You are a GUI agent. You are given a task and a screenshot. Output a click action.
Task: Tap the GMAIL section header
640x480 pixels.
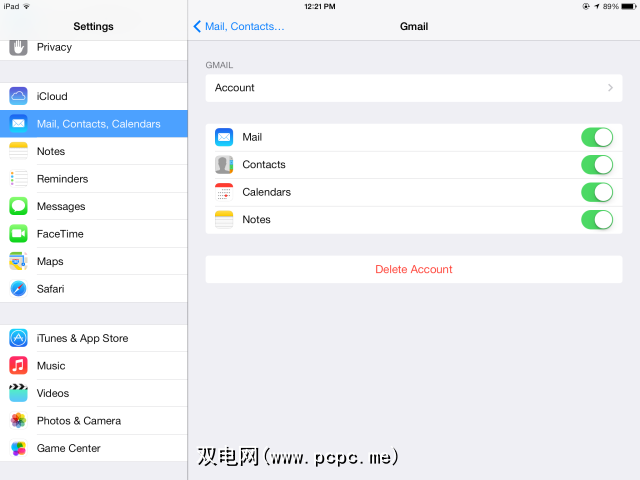click(x=219, y=65)
